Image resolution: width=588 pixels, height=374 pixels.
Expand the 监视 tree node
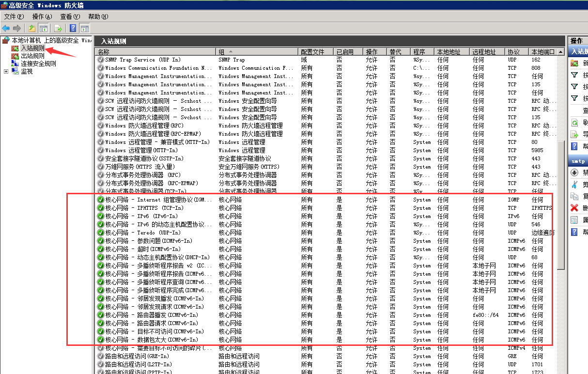click(6, 71)
